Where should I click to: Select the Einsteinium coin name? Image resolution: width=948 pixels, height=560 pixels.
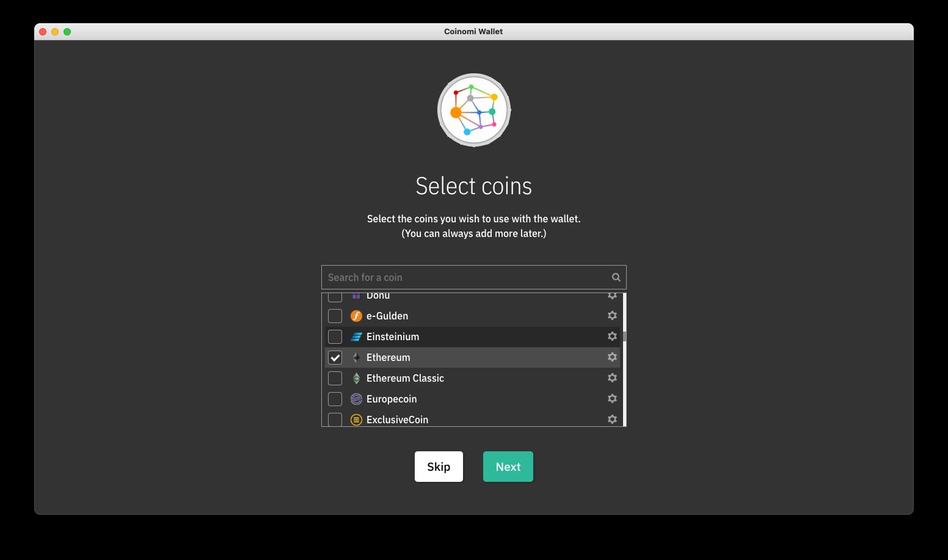(393, 336)
